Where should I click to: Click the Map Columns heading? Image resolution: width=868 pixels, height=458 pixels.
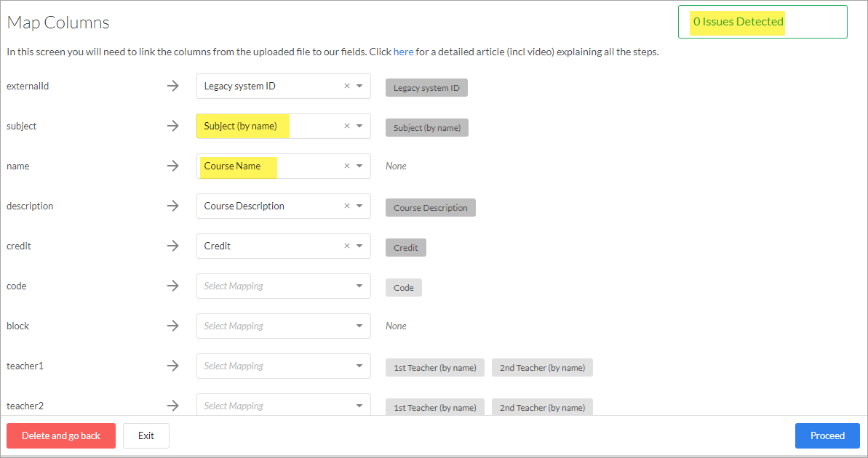[x=58, y=23]
